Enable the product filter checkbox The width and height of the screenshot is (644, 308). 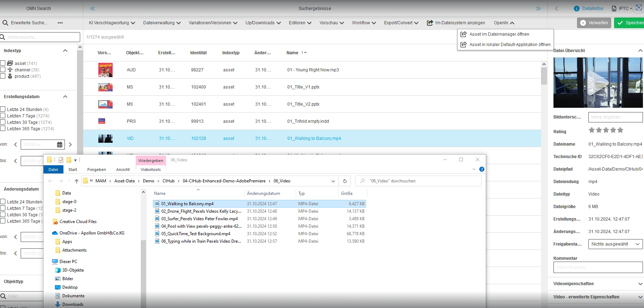coord(3,76)
